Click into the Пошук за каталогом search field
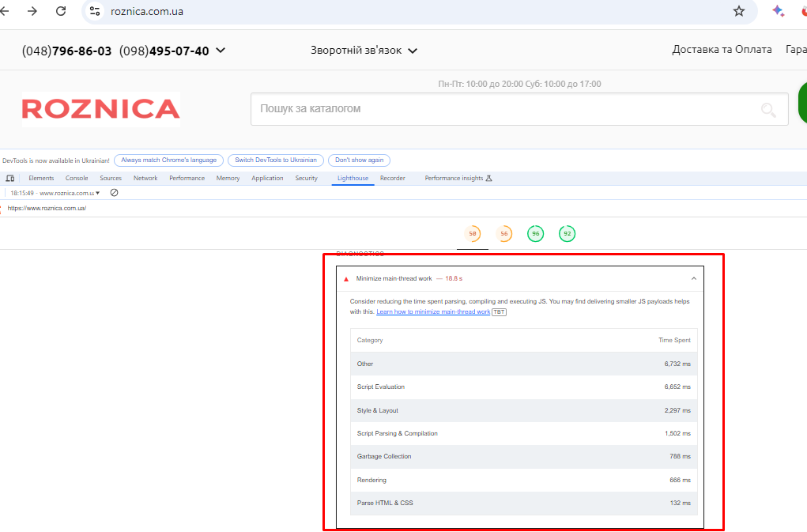The height and width of the screenshot is (532, 807). click(498, 109)
